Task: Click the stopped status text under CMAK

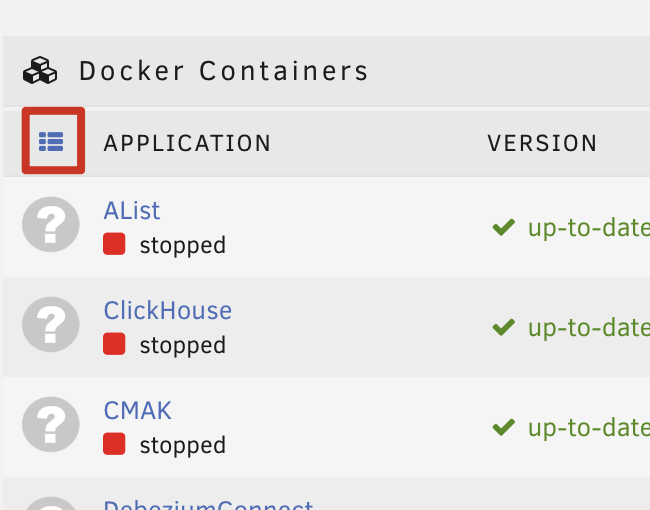Action: point(182,445)
